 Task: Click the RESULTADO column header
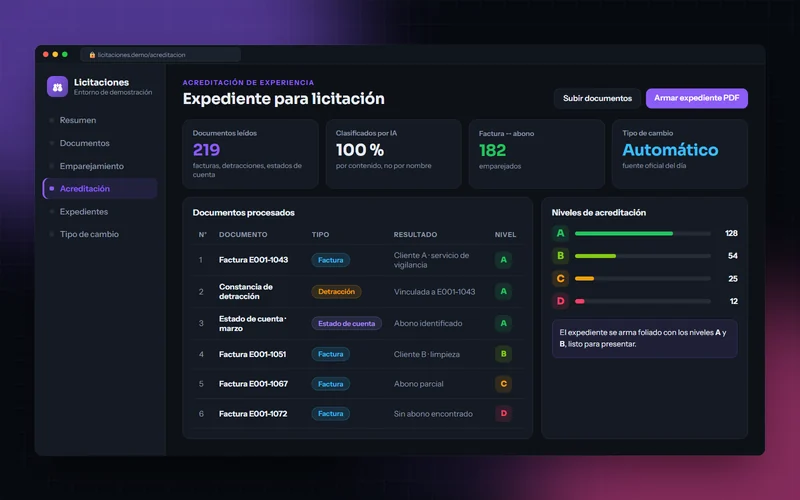[415, 235]
